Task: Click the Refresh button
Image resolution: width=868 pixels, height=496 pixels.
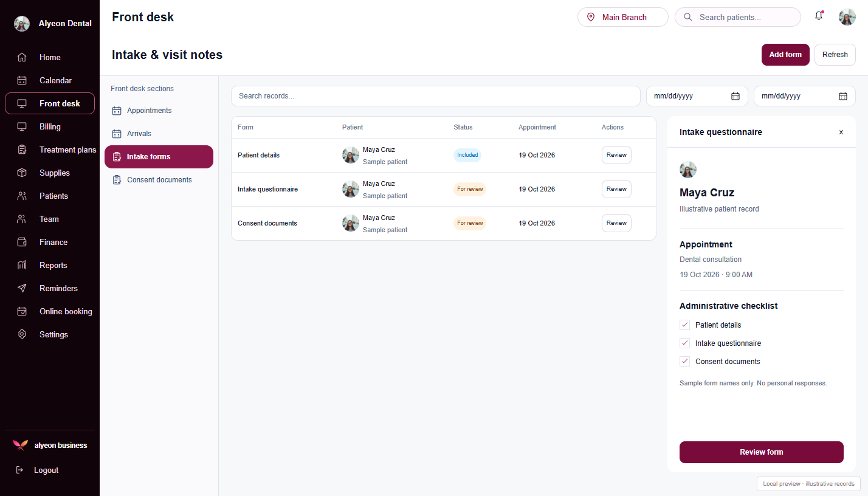Action: pos(835,55)
